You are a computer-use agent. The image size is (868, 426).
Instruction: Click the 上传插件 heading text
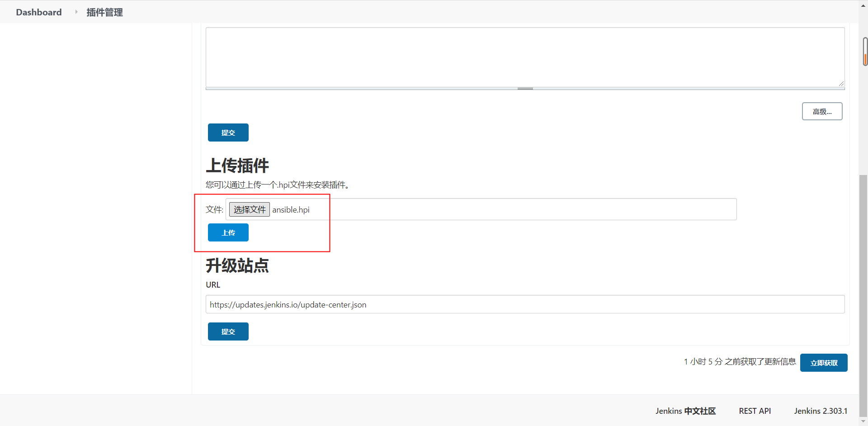point(237,166)
